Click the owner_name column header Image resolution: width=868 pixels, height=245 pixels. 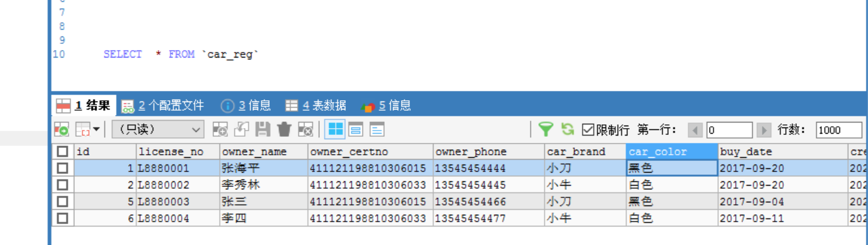click(264, 152)
